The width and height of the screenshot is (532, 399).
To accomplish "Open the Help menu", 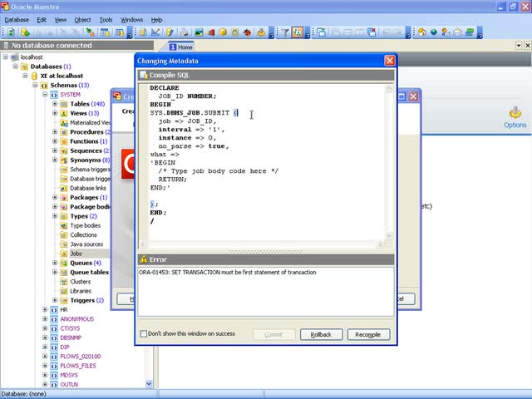I will tap(156, 20).
